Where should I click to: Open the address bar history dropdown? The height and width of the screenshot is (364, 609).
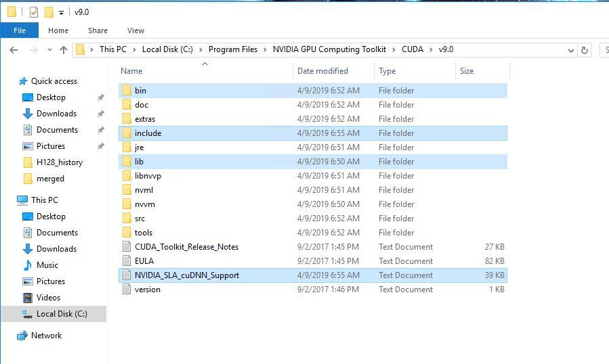point(570,49)
